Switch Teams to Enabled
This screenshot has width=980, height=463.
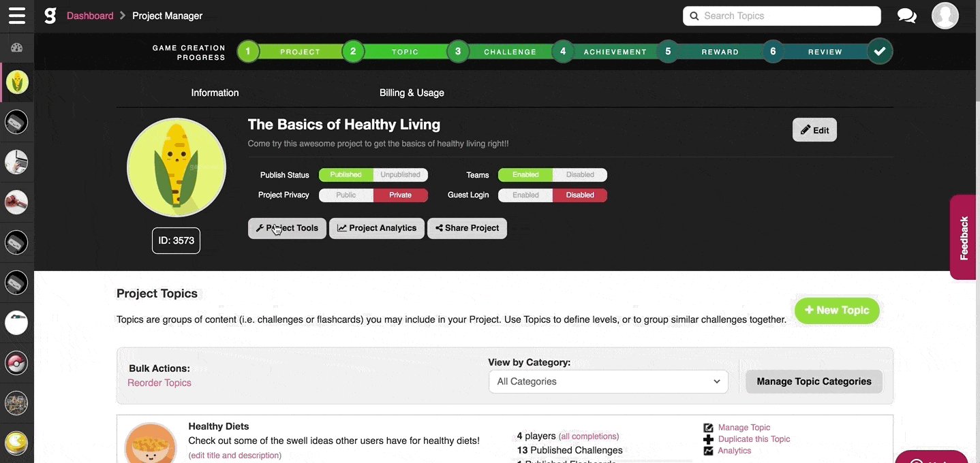(525, 175)
